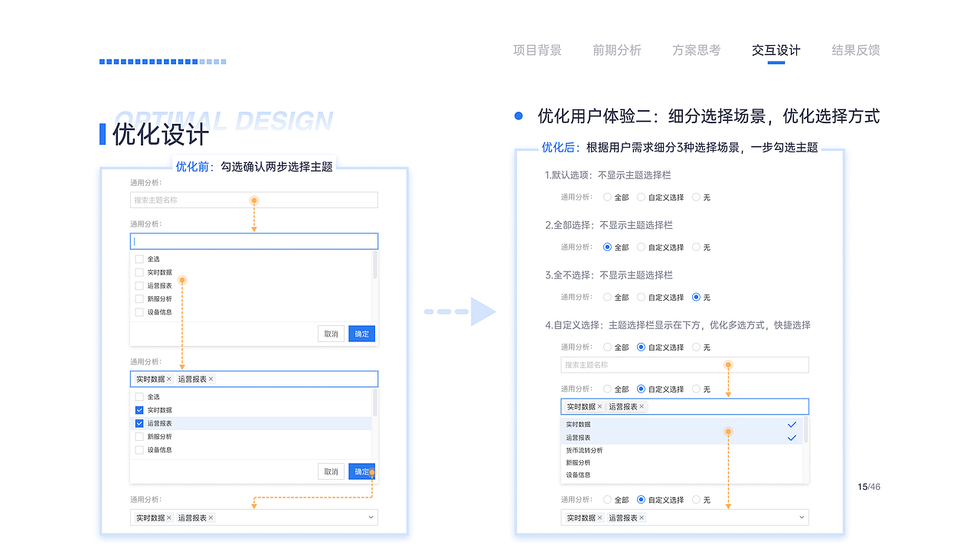This screenshot has width=980, height=551.
Task: Open the 前期分析 tab
Action: 617,51
